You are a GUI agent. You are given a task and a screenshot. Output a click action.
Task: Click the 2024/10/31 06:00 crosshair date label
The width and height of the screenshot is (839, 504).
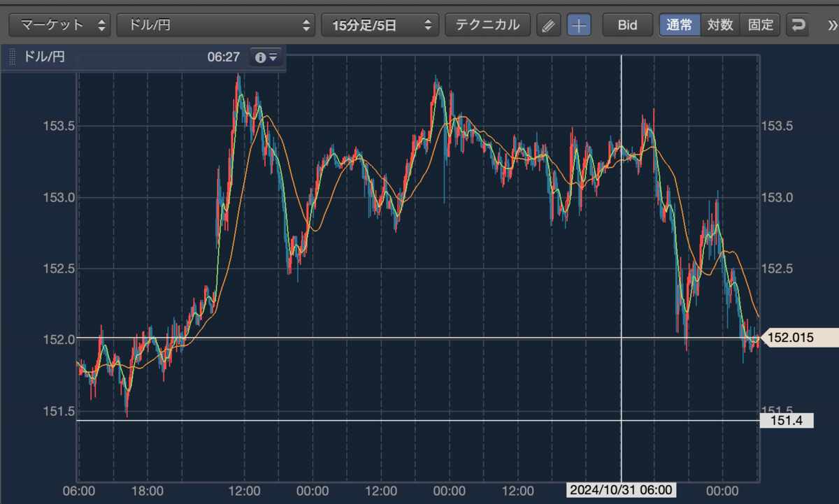tap(621, 490)
